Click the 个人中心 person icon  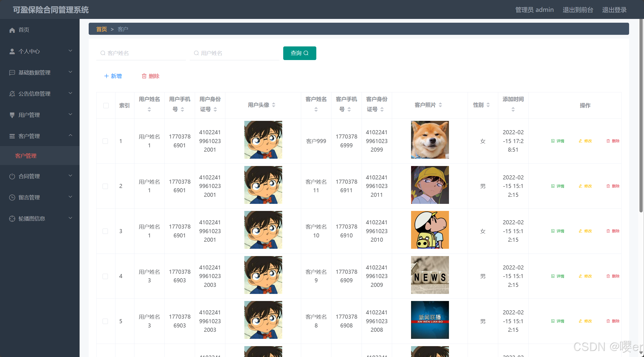[12, 51]
